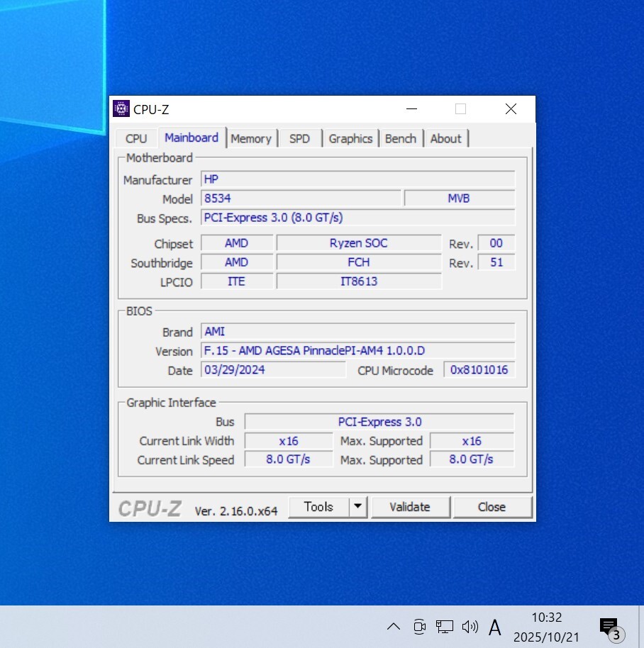The height and width of the screenshot is (648, 644).
Task: Open the volume speaker icon in tray
Action: 470,626
